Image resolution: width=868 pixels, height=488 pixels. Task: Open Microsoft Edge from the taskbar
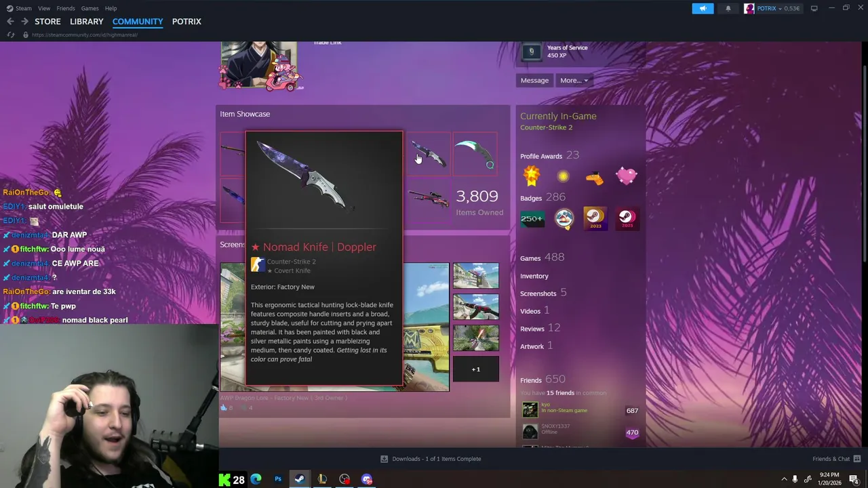(256, 479)
